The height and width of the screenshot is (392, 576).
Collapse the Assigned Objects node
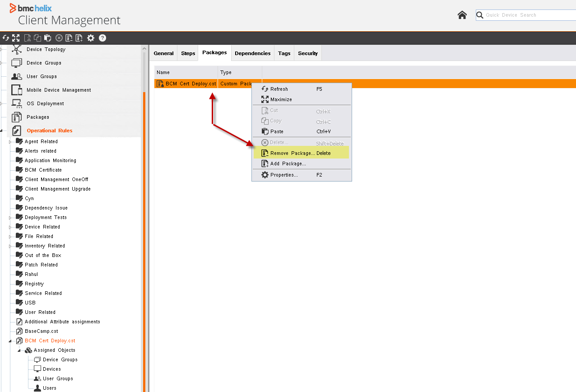pos(19,350)
